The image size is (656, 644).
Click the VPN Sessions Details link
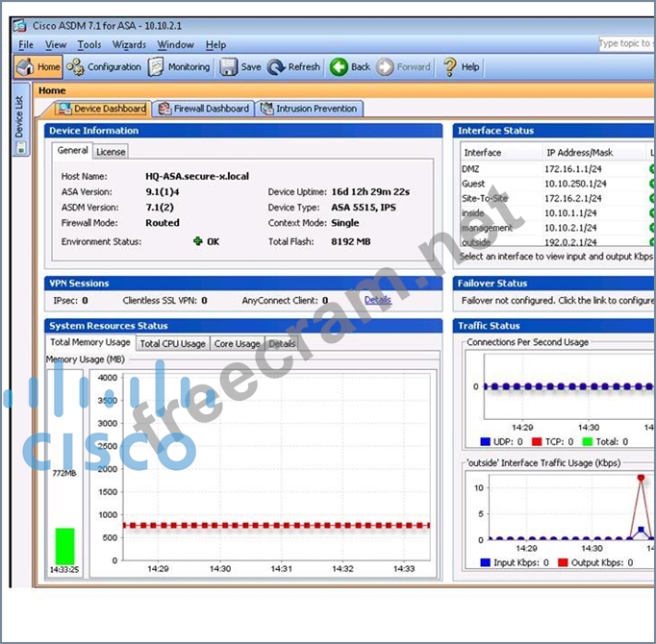(x=378, y=301)
